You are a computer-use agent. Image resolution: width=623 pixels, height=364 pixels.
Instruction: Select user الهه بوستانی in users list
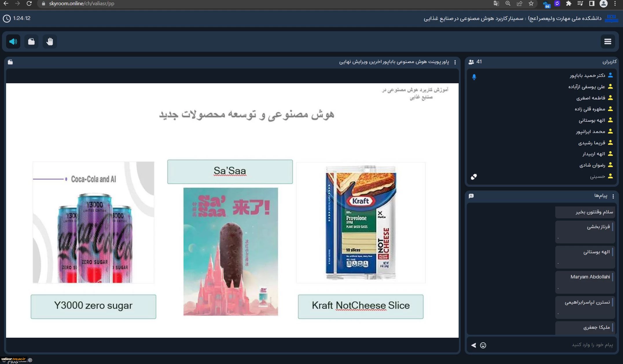click(592, 120)
